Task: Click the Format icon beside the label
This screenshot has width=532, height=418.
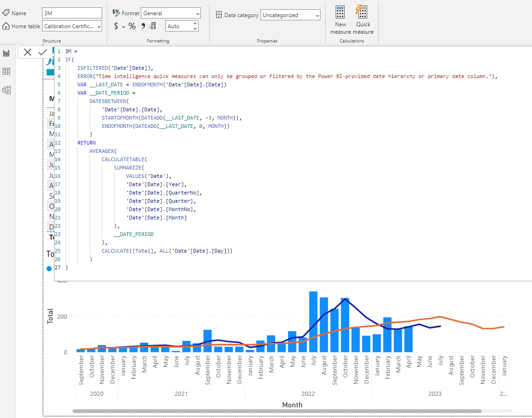Action: 116,13
